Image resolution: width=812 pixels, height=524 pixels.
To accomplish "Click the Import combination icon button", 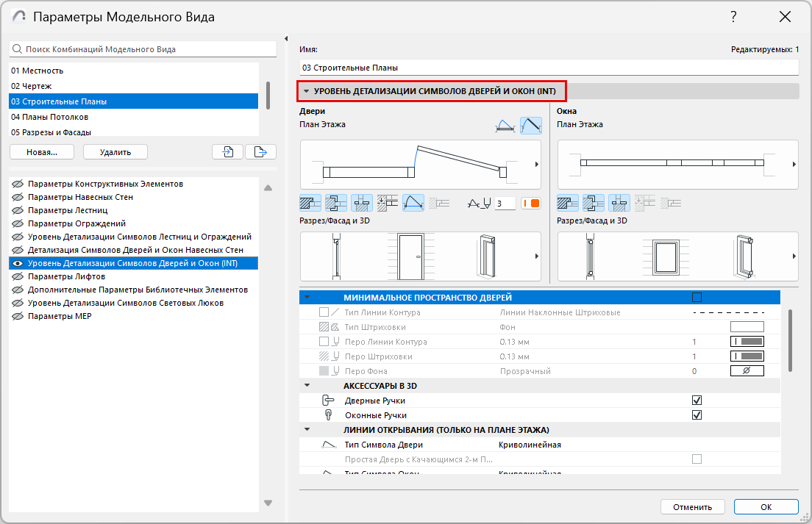I will click(x=227, y=152).
